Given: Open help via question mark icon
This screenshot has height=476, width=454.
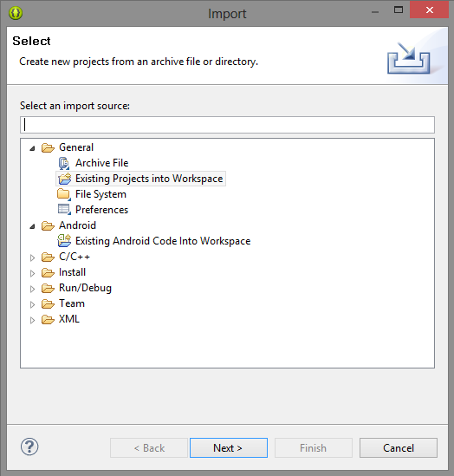Looking at the screenshot, I should tap(29, 447).
